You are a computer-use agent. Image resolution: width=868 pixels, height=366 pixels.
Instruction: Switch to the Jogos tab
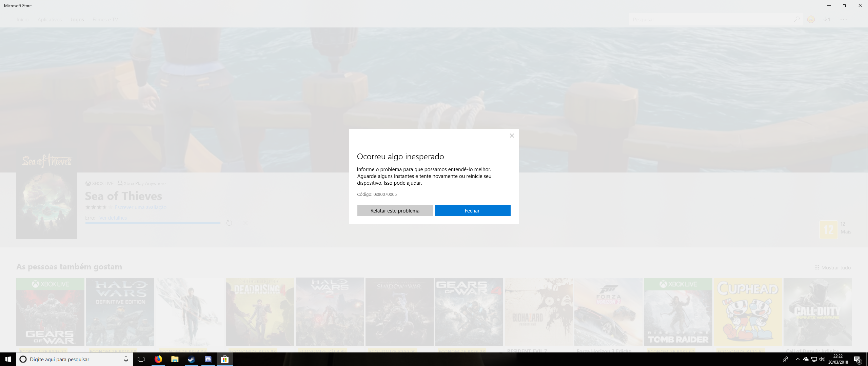click(x=77, y=20)
